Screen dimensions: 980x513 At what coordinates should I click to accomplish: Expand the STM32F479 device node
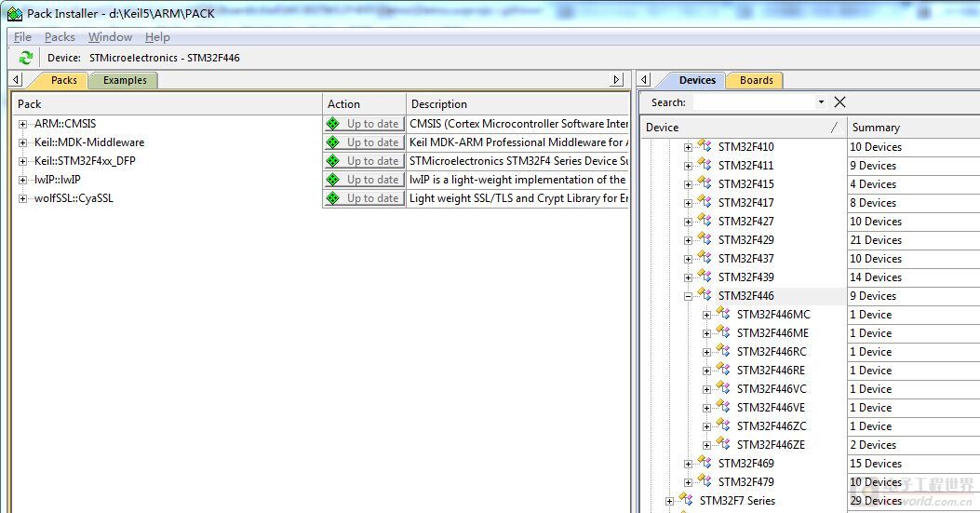click(688, 482)
